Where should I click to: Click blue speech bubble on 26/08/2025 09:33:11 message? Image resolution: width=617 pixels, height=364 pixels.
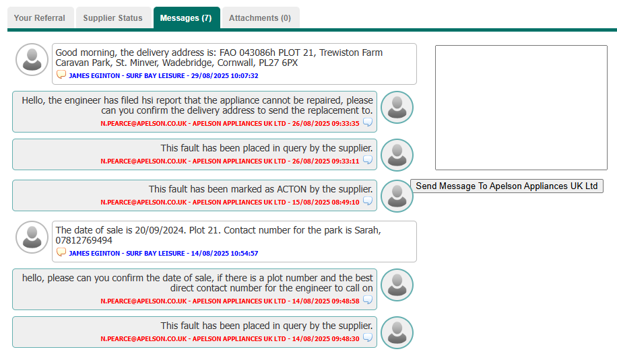pos(368,160)
